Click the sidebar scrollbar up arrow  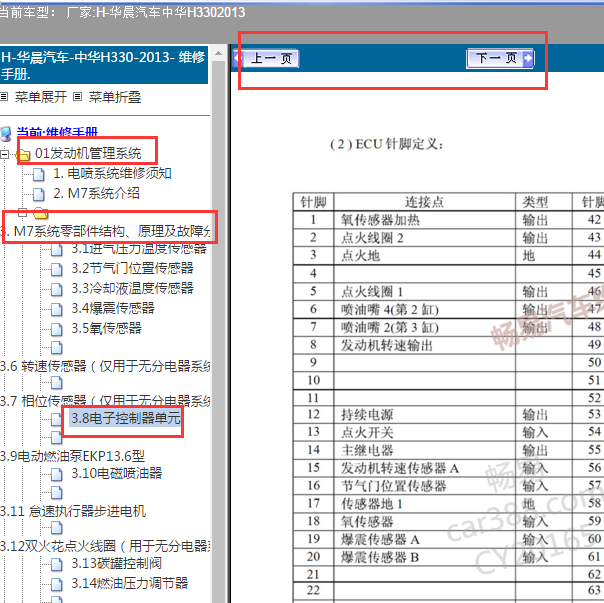(x=219, y=53)
